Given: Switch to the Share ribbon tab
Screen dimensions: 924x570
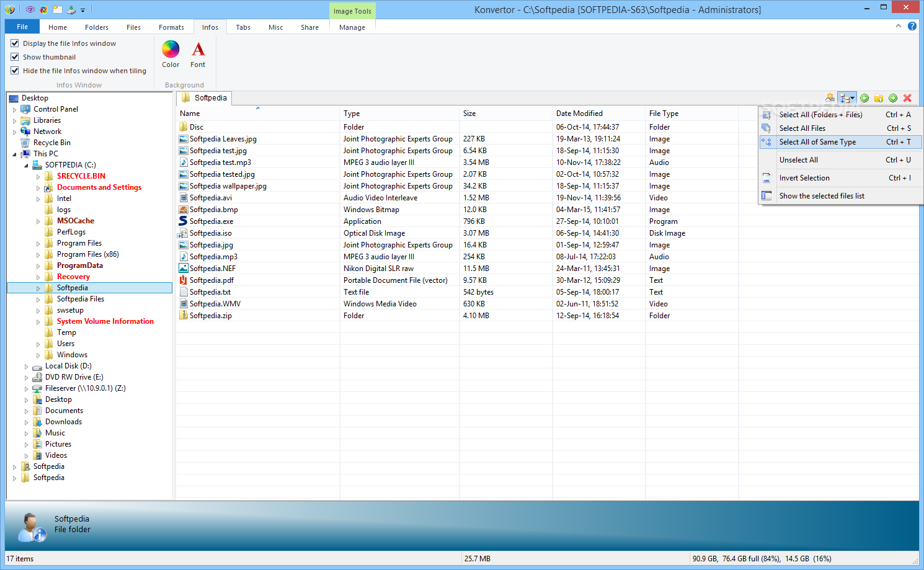Looking at the screenshot, I should coord(309,27).
